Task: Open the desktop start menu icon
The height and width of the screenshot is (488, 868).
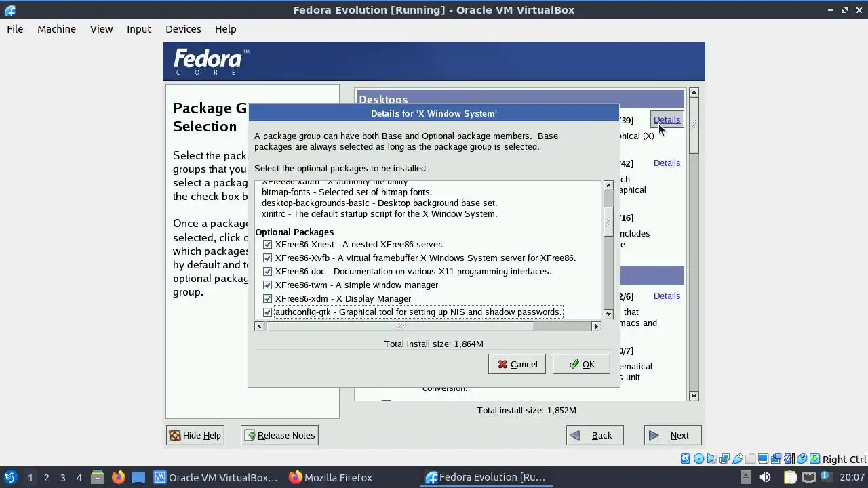Action: 11,477
